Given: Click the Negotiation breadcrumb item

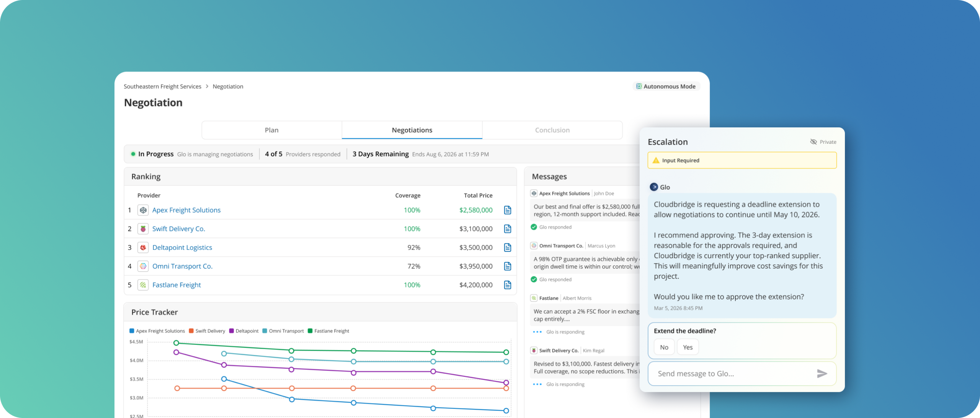Looking at the screenshot, I should [228, 86].
